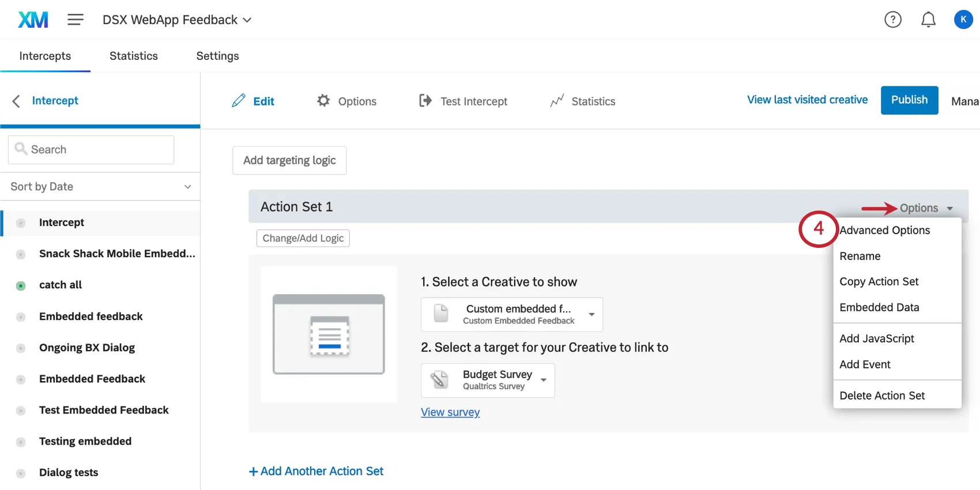This screenshot has width=980, height=490.
Task: Click the XM logo
Action: point(33,20)
